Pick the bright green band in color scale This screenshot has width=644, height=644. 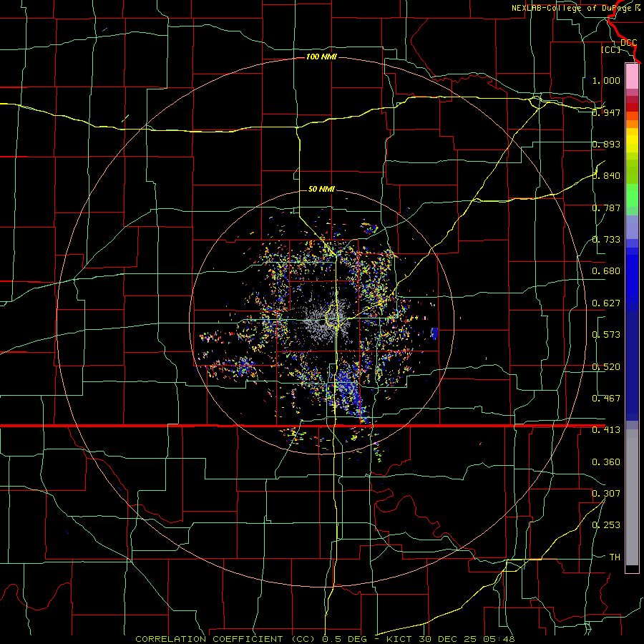coord(632,195)
